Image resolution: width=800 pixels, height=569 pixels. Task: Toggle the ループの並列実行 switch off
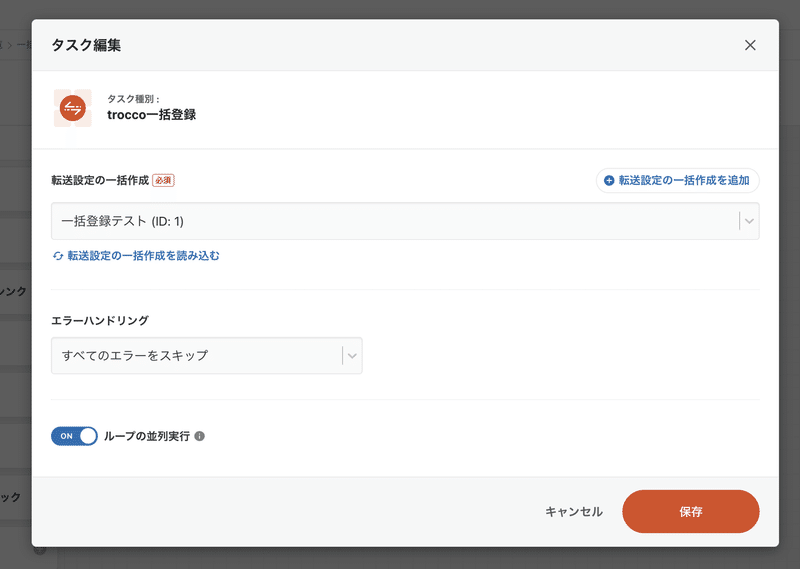point(74,436)
